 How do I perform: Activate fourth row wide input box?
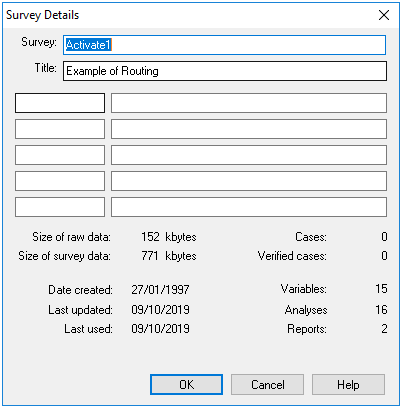click(249, 181)
